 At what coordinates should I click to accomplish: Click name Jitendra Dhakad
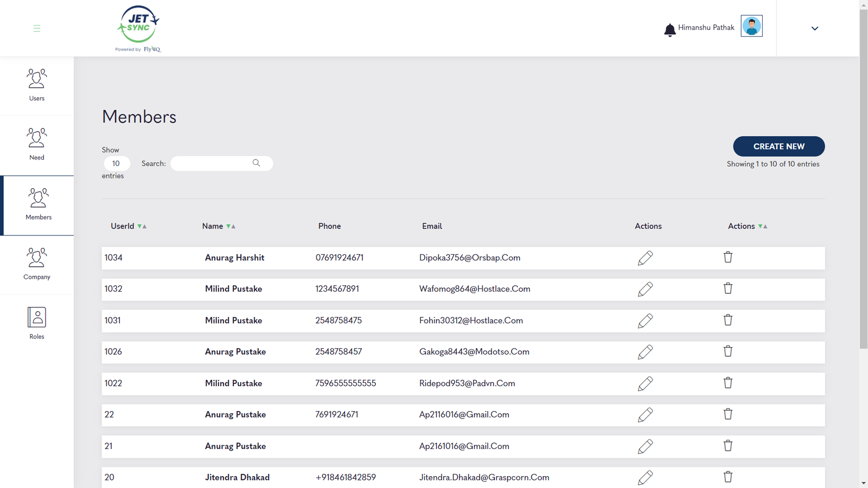pyautogui.click(x=237, y=478)
